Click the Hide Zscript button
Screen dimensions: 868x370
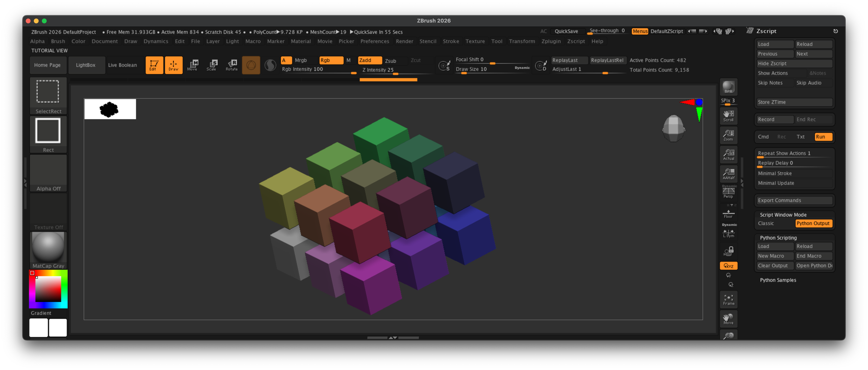coord(794,63)
